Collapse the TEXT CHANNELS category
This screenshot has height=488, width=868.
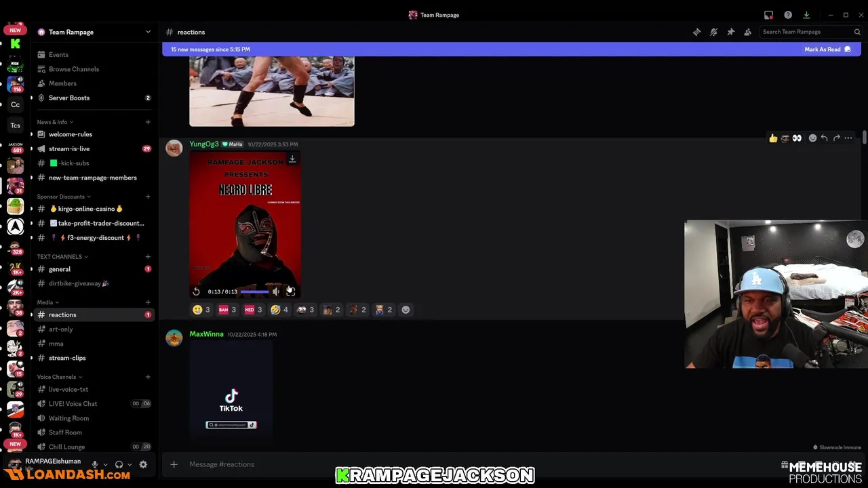coord(62,257)
